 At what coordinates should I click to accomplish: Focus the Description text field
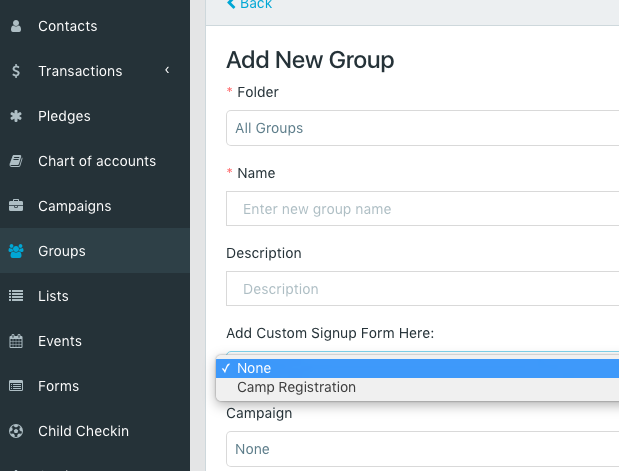click(422, 289)
